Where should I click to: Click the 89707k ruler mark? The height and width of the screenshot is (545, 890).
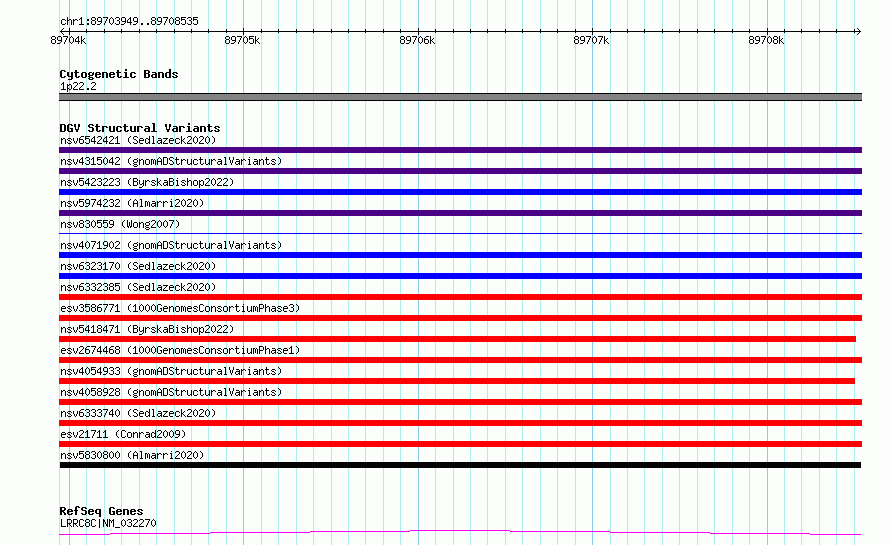click(x=591, y=40)
